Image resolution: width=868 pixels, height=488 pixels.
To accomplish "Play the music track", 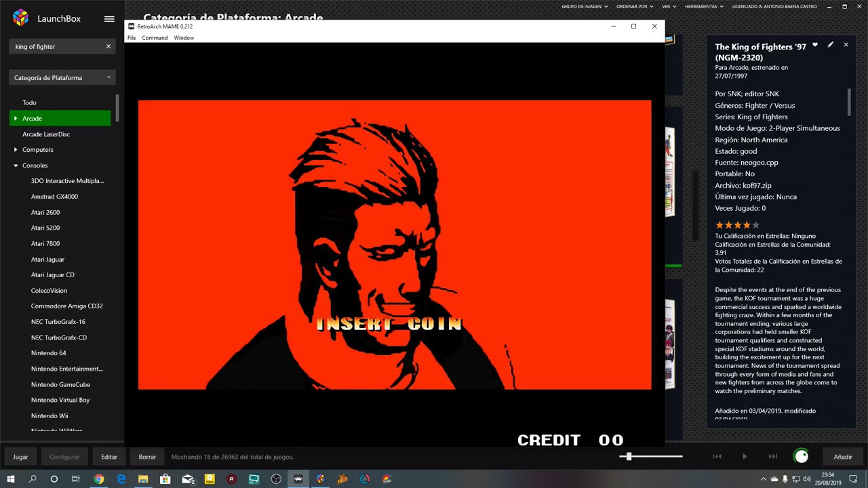I will click(745, 457).
